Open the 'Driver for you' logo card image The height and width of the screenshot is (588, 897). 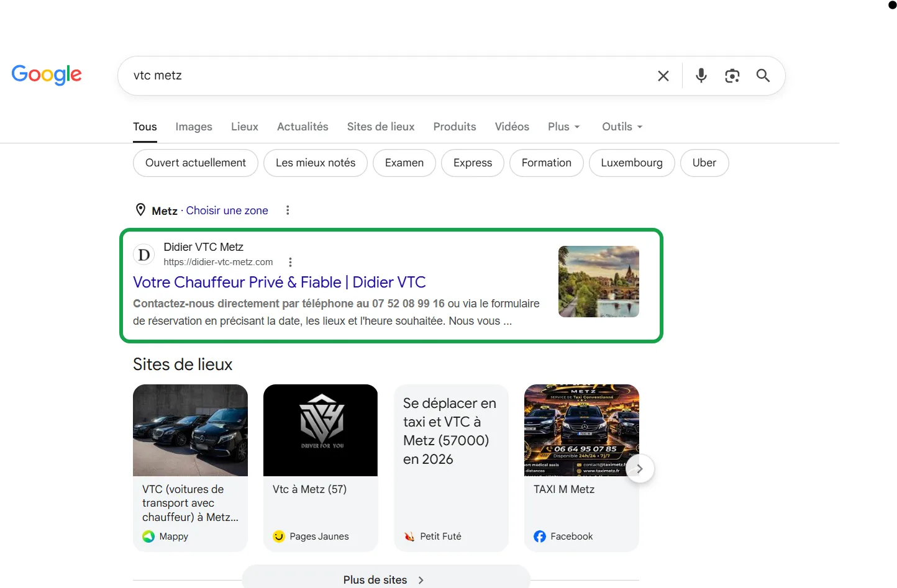[321, 430]
